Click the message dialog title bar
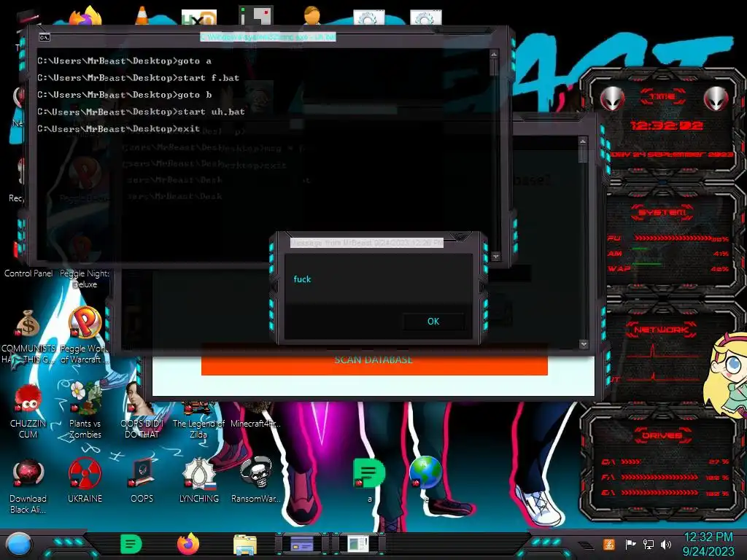 [367, 243]
